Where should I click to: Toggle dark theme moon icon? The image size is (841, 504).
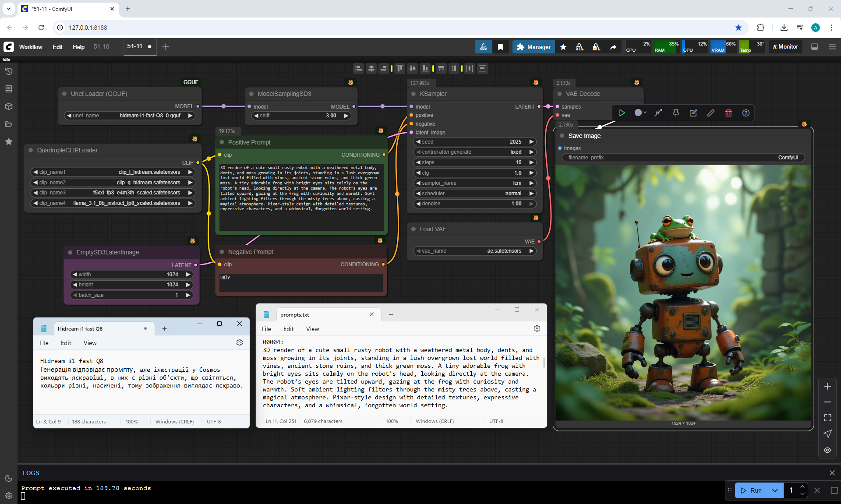(9, 478)
